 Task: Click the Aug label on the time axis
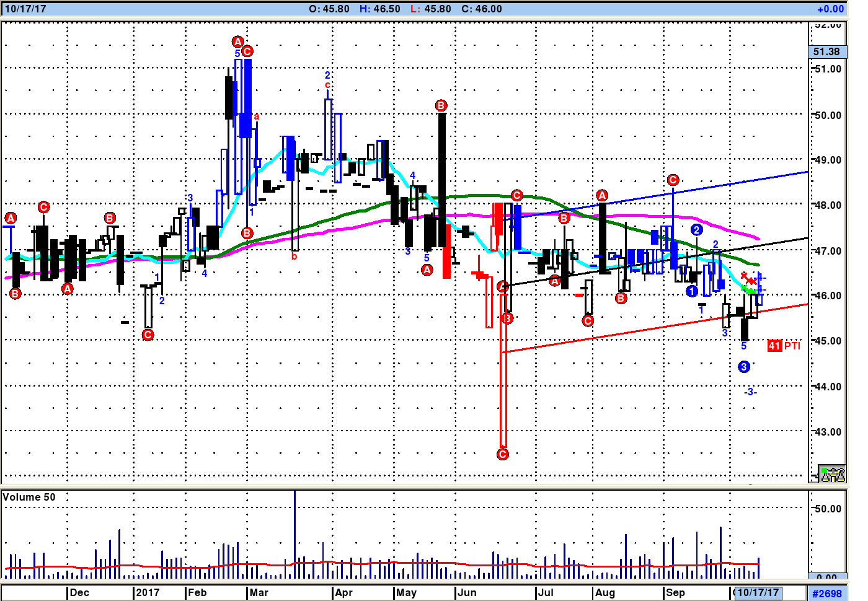605,592
